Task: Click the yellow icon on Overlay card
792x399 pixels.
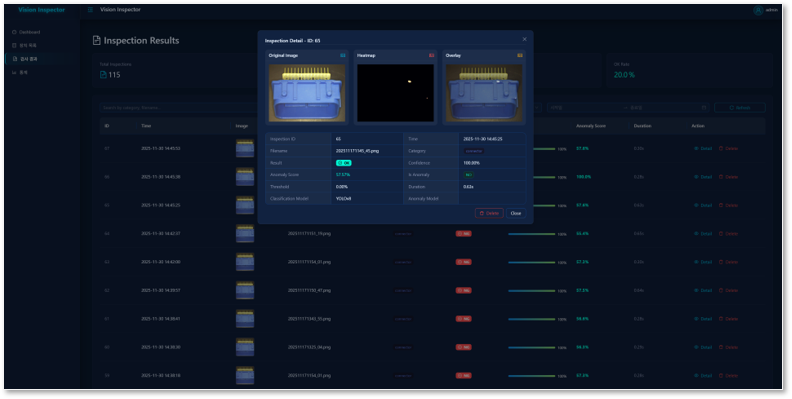Action: (x=520, y=56)
